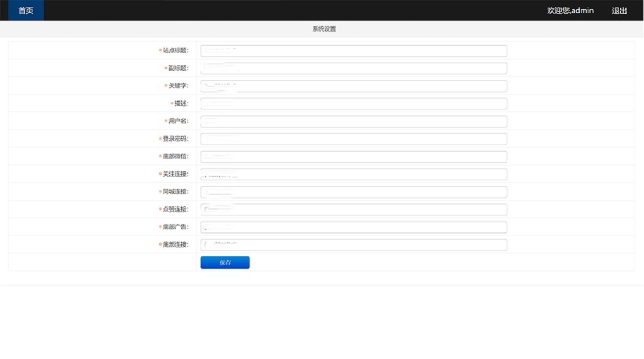The width and height of the screenshot is (644, 359).
Task: Click the 登录密码 label text
Action: (175, 139)
